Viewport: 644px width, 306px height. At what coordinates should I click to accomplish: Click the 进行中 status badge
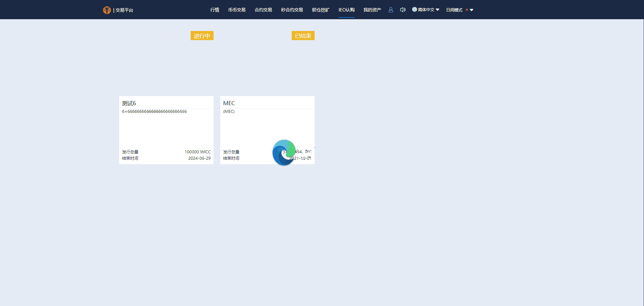(x=202, y=36)
